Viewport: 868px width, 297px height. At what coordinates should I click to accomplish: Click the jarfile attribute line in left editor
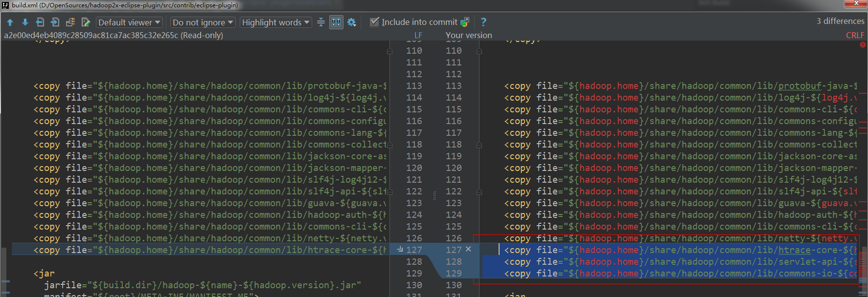click(x=203, y=285)
